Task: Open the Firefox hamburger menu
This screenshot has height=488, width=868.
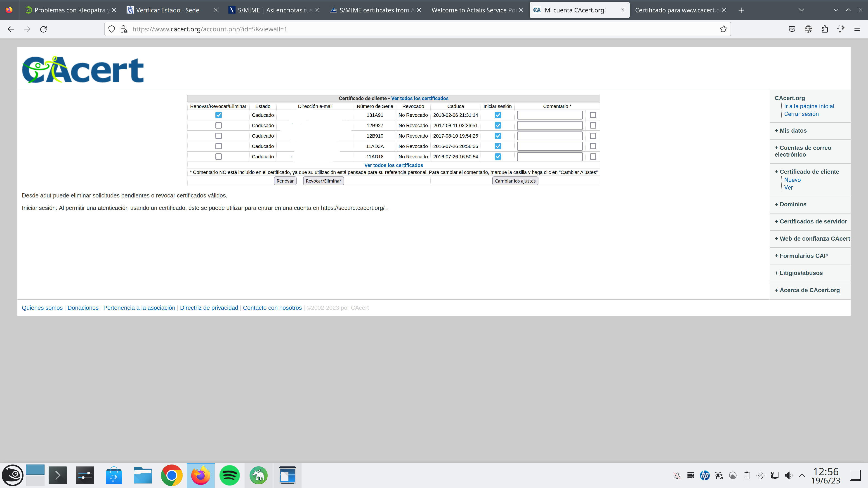Action: 857,29
